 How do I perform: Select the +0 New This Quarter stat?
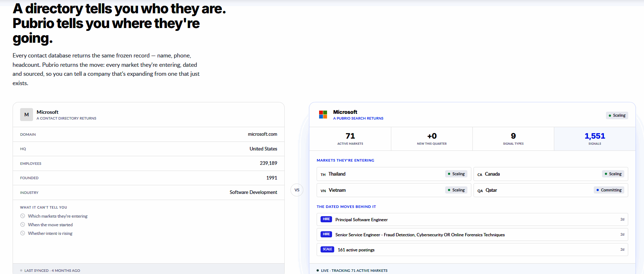[432, 139]
